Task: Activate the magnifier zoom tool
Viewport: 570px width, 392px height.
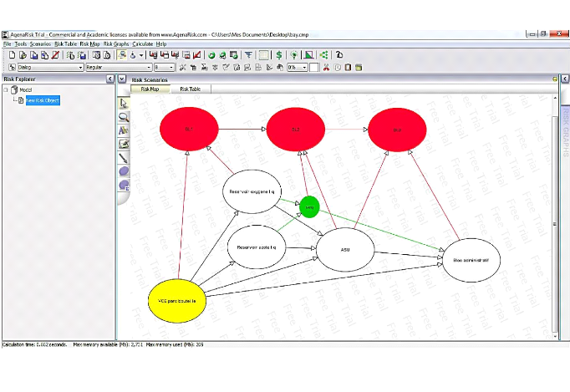Action: tap(124, 117)
